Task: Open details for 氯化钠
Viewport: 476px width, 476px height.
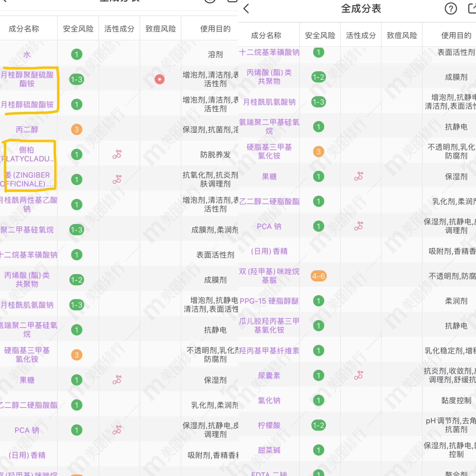Action: tap(269, 401)
